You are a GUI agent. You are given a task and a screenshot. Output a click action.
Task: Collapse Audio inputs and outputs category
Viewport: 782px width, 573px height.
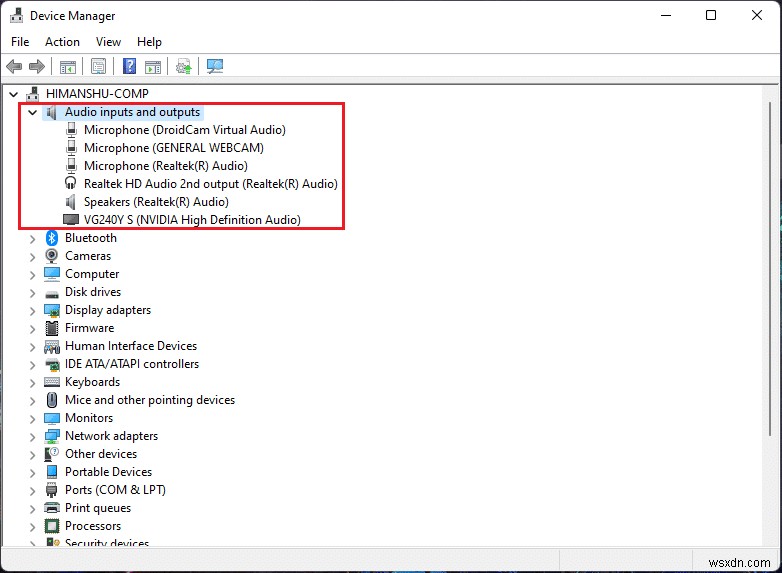pyautogui.click(x=32, y=112)
